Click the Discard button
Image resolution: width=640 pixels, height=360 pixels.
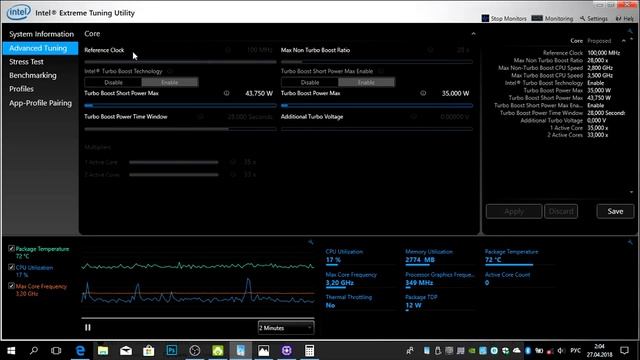(561, 211)
